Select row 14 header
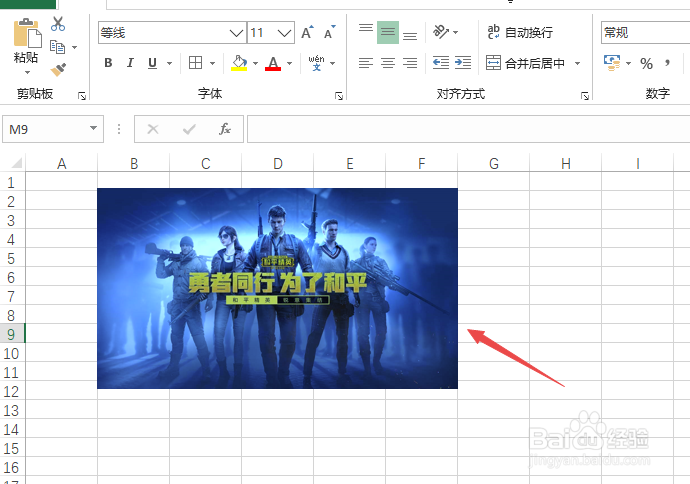This screenshot has height=484, width=690. pos(12,429)
